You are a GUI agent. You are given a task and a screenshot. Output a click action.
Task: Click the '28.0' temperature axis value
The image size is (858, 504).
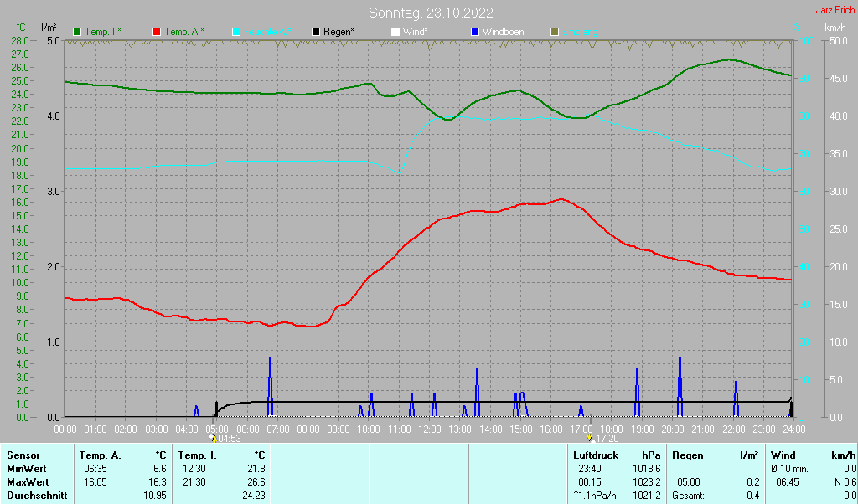click(20, 40)
